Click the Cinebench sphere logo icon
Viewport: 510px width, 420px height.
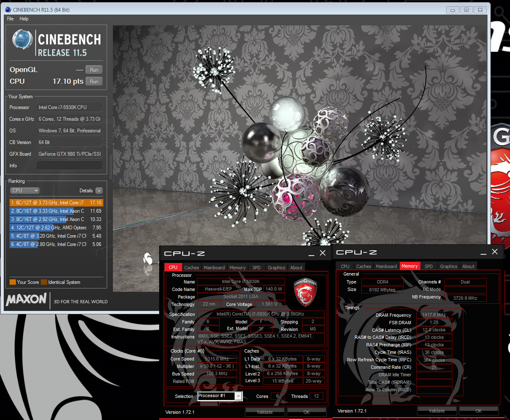coord(22,40)
